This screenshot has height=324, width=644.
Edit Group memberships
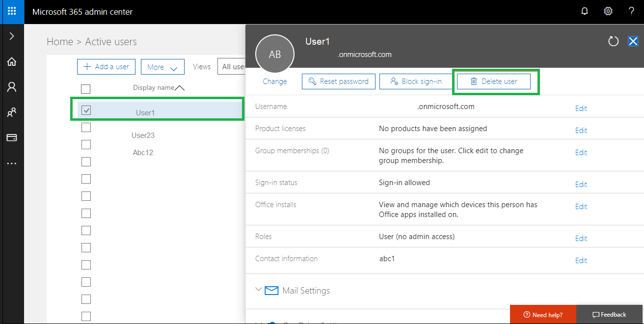tap(581, 153)
